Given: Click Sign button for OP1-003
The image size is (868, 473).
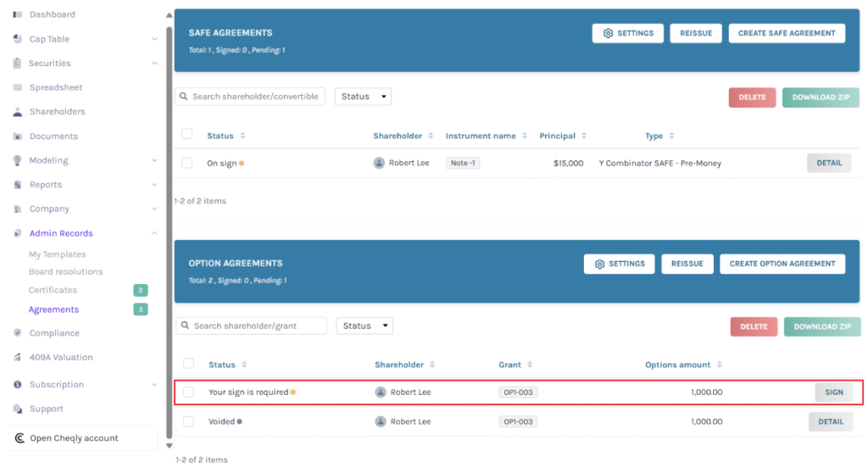Looking at the screenshot, I should pos(834,392).
